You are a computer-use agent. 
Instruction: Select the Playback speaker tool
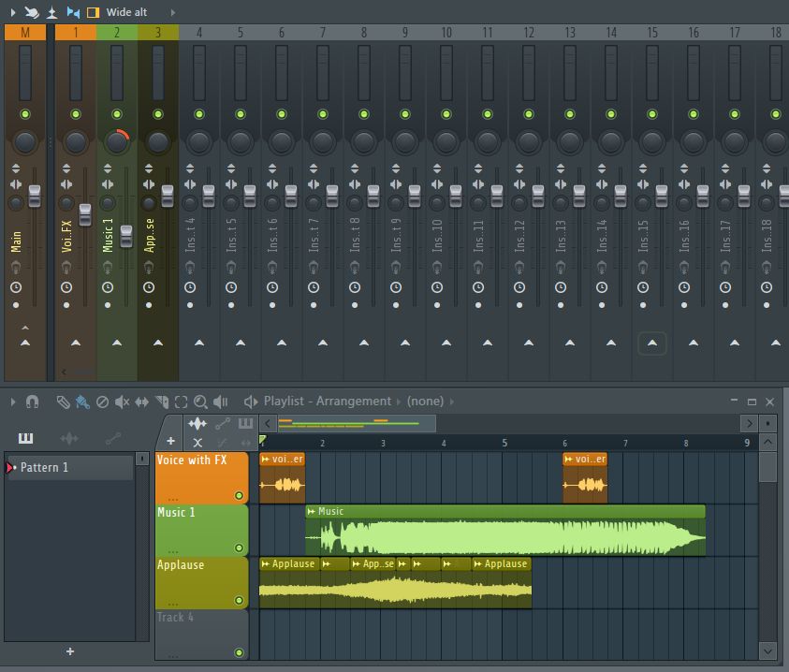[x=220, y=402]
